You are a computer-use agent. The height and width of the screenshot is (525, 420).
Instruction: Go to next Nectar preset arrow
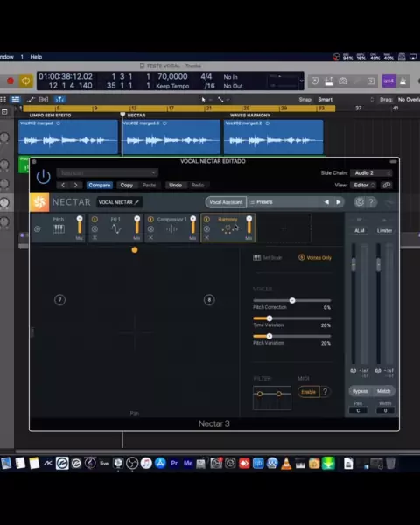(x=339, y=202)
